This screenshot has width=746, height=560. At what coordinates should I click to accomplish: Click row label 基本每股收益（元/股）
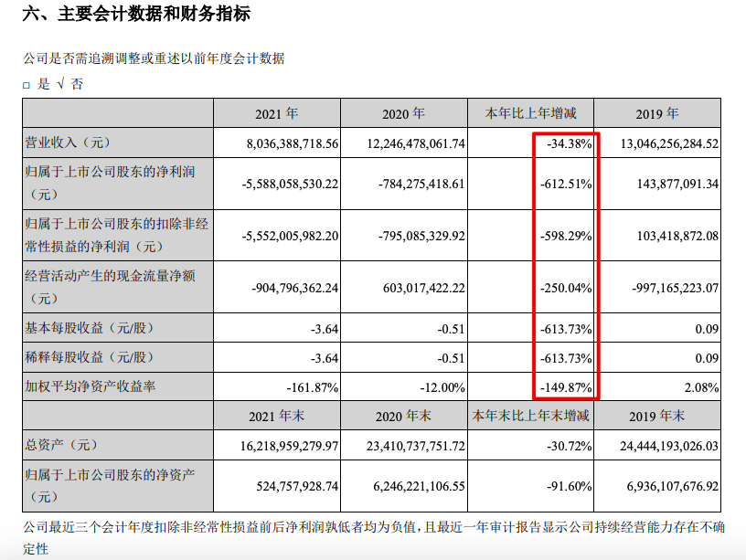[x=89, y=328]
